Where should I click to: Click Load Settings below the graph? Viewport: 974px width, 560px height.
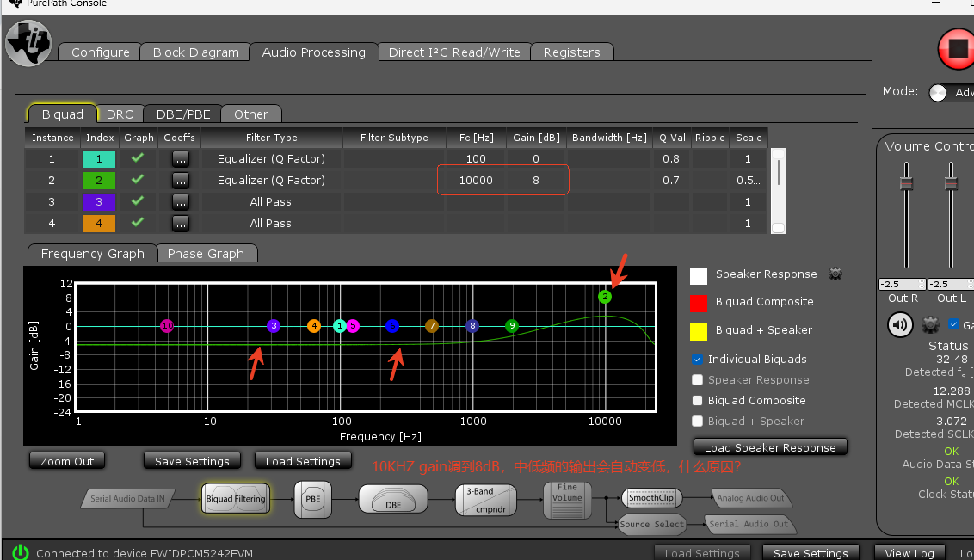pos(303,461)
